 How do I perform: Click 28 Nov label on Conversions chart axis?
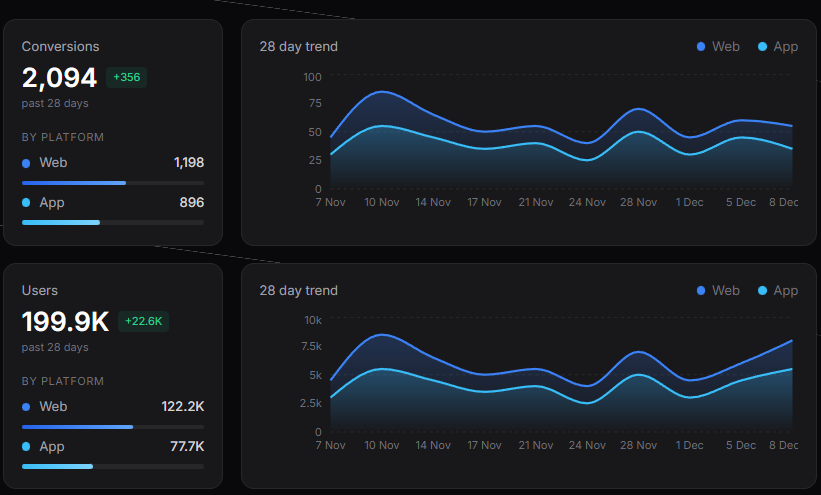638,202
